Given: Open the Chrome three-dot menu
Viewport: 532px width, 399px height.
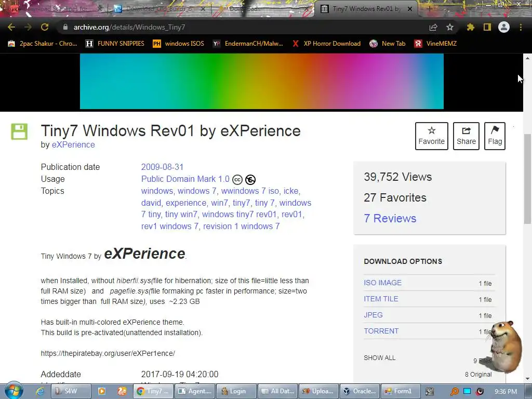Looking at the screenshot, I should pyautogui.click(x=521, y=27).
